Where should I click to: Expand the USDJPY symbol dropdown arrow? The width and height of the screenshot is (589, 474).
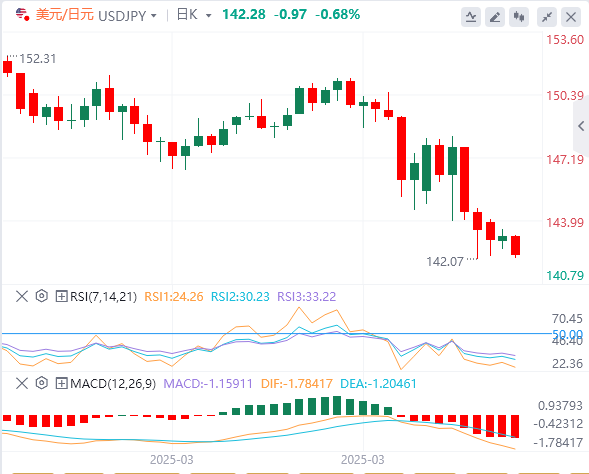pos(153,16)
